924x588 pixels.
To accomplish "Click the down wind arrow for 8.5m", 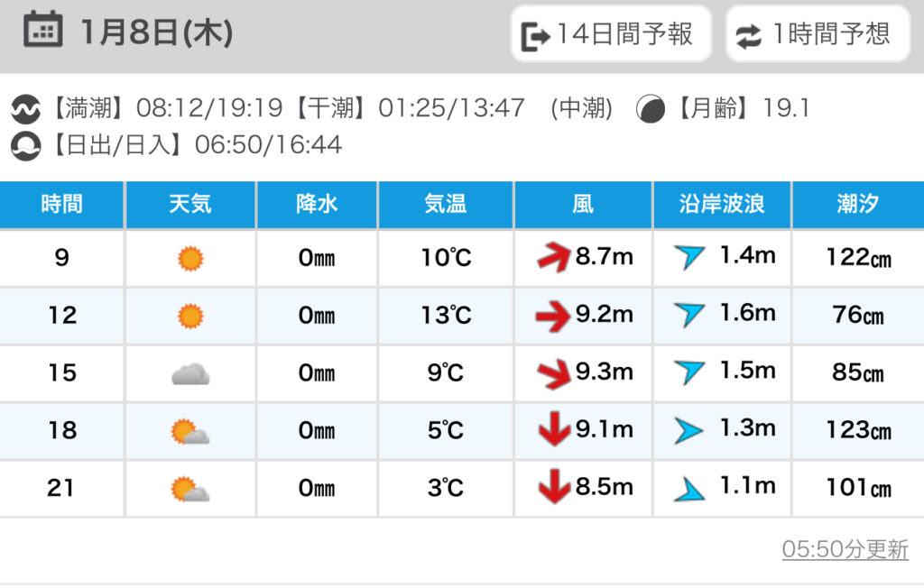I will (553, 488).
